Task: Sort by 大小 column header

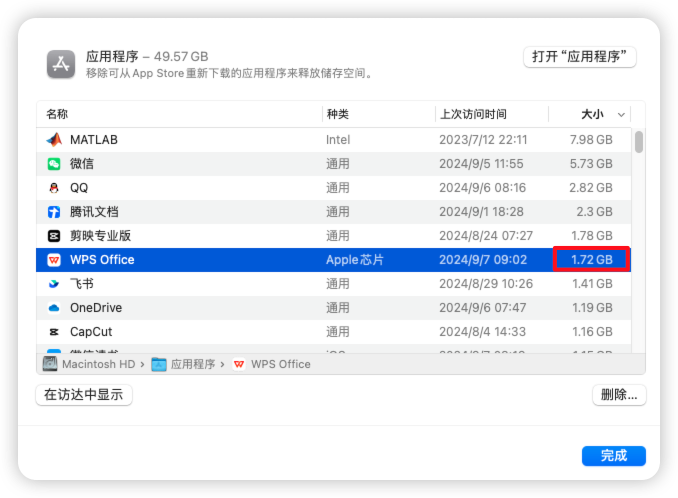Action: [592, 114]
